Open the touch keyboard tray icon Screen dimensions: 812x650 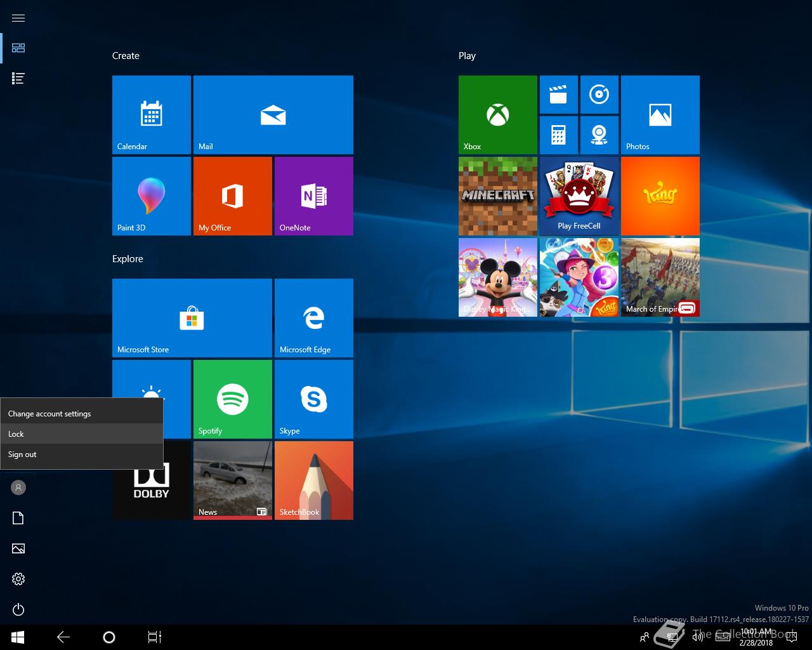tap(723, 637)
